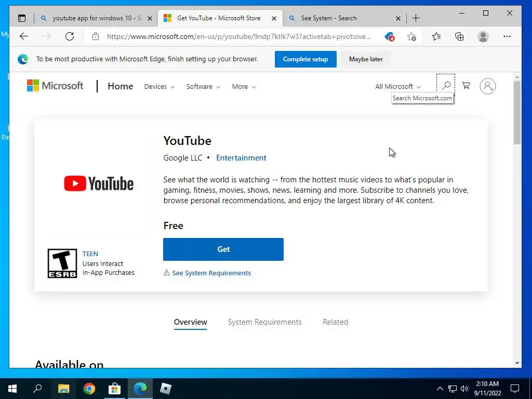Close the See System - Search tab

tap(398, 18)
